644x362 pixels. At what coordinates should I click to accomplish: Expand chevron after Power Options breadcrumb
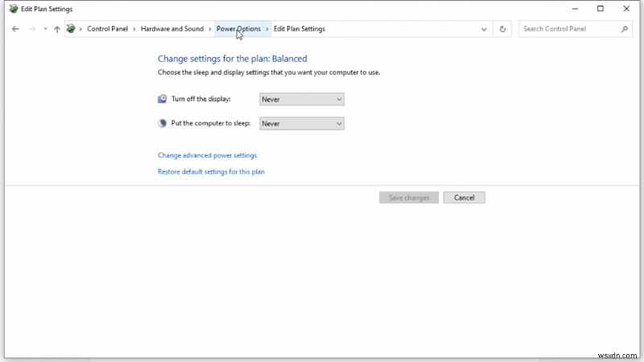pyautogui.click(x=267, y=29)
